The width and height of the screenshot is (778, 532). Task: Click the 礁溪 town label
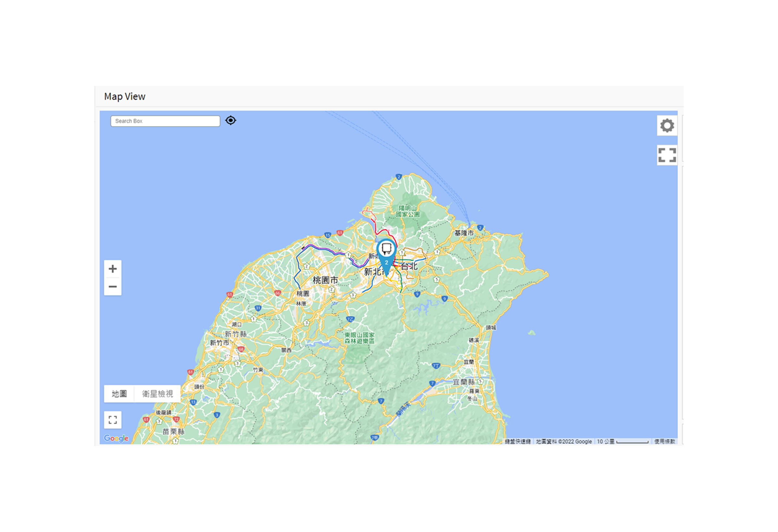coord(474,340)
